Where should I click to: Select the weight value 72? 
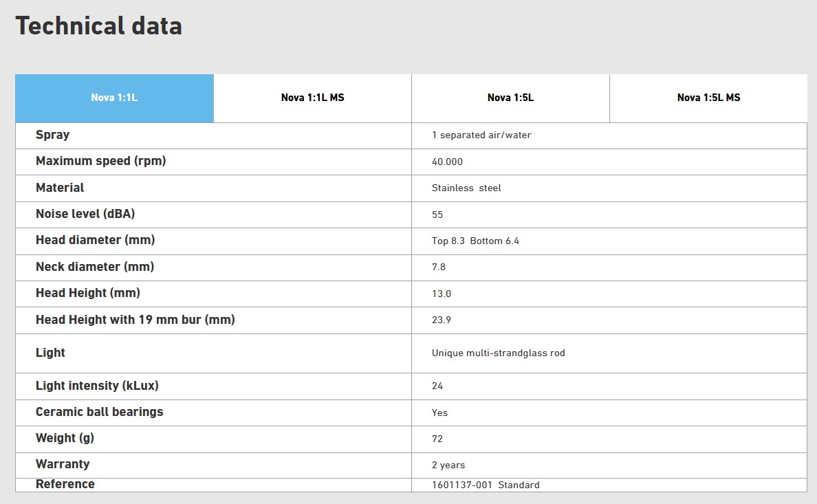pyautogui.click(x=437, y=439)
